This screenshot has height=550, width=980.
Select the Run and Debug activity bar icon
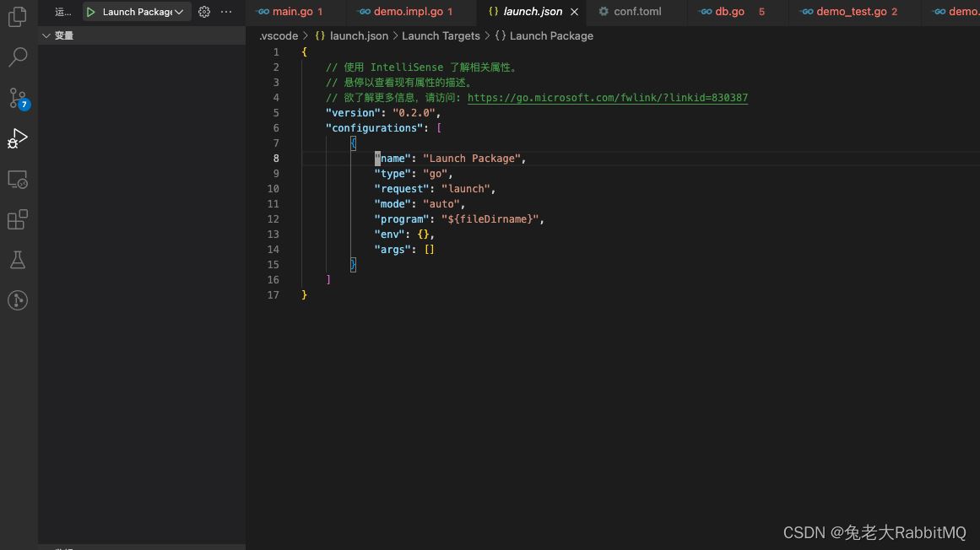17,137
